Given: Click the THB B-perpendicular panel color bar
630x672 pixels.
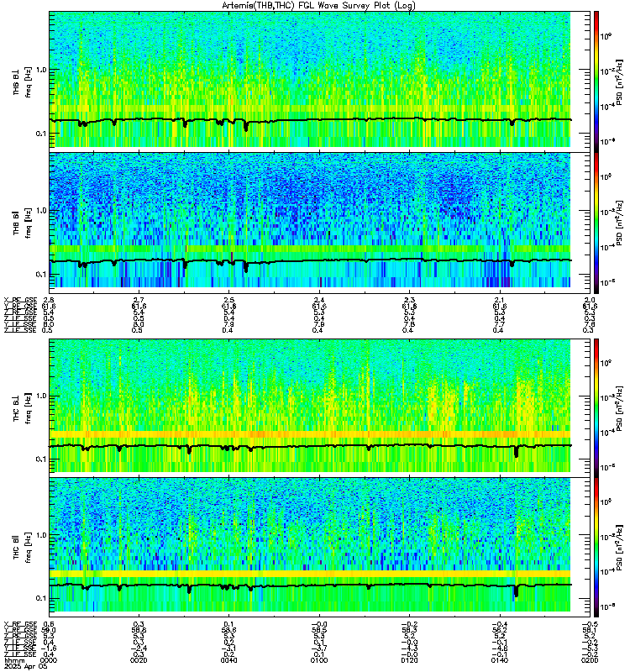Looking at the screenshot, I should point(596,81).
